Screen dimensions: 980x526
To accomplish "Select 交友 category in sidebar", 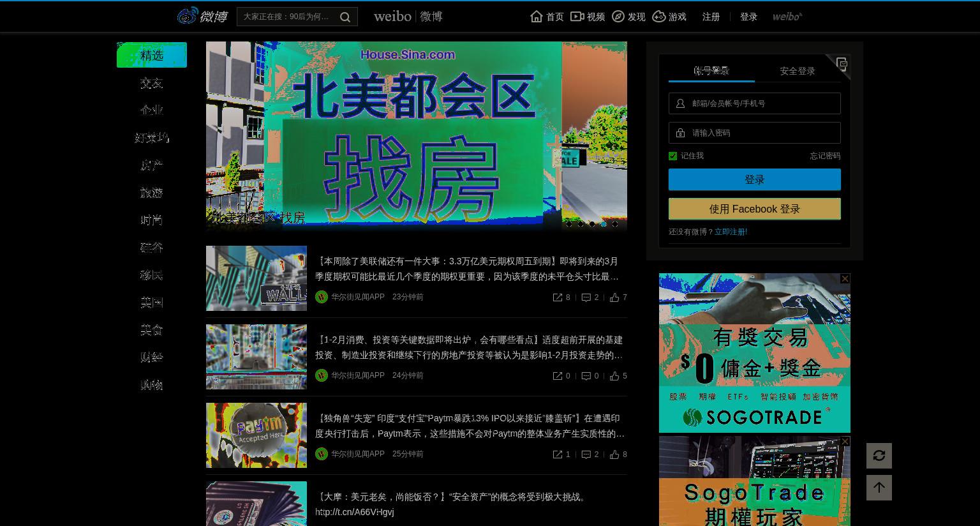I will click(152, 83).
